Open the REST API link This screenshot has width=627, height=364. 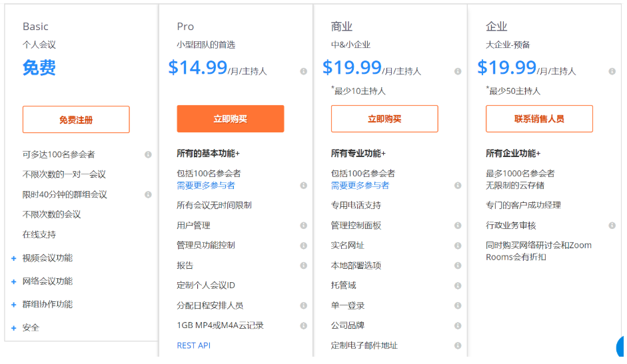click(x=193, y=345)
